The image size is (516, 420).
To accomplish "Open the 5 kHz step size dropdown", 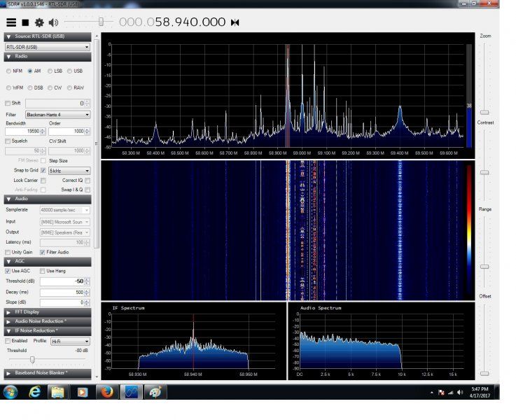I will click(69, 171).
